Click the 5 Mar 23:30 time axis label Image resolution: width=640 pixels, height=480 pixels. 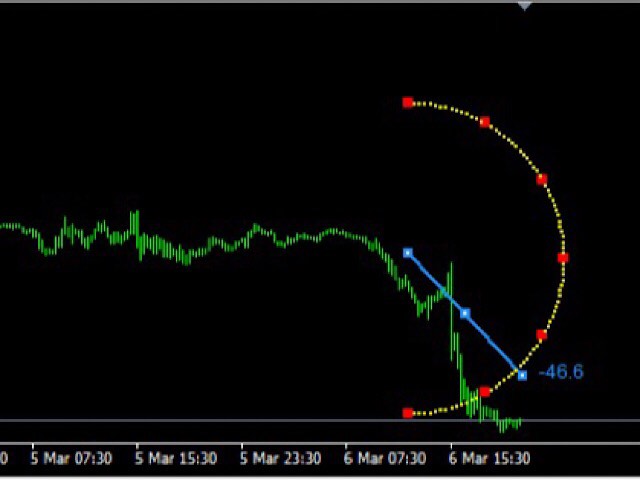tap(280, 458)
